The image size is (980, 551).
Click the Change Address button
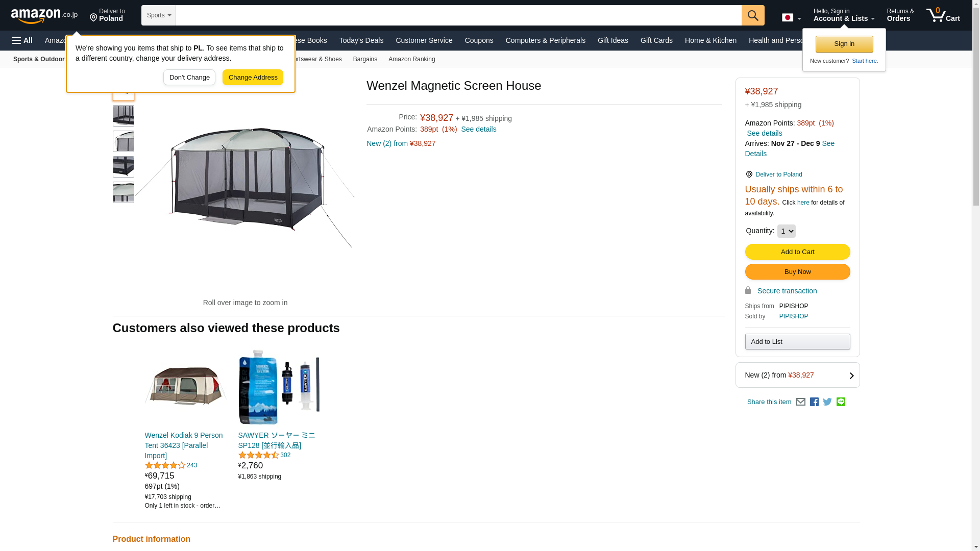click(253, 78)
